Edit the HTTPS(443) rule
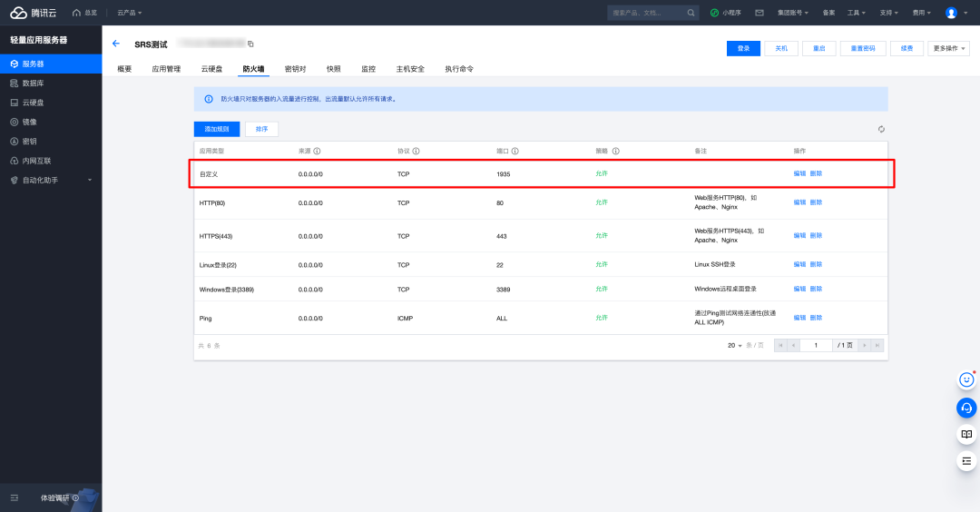The image size is (980, 512). point(799,235)
